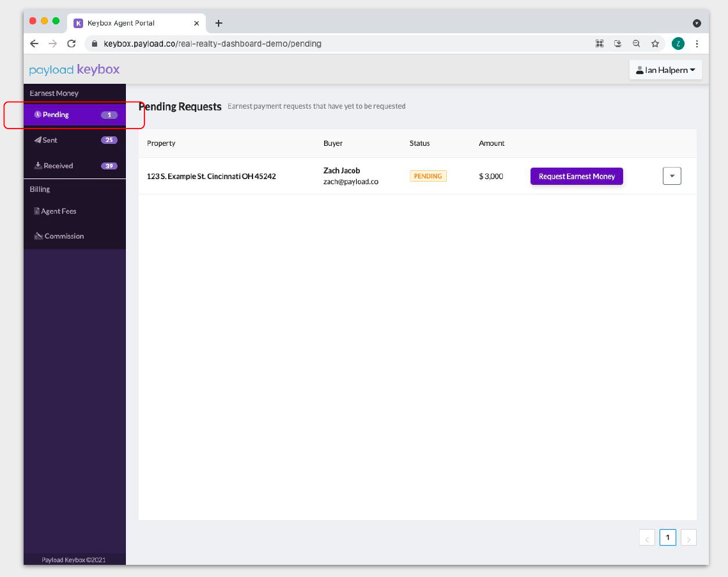The image size is (728, 577).
Task: Click the user silhouette icon beside Ian Halpern
Action: click(640, 69)
